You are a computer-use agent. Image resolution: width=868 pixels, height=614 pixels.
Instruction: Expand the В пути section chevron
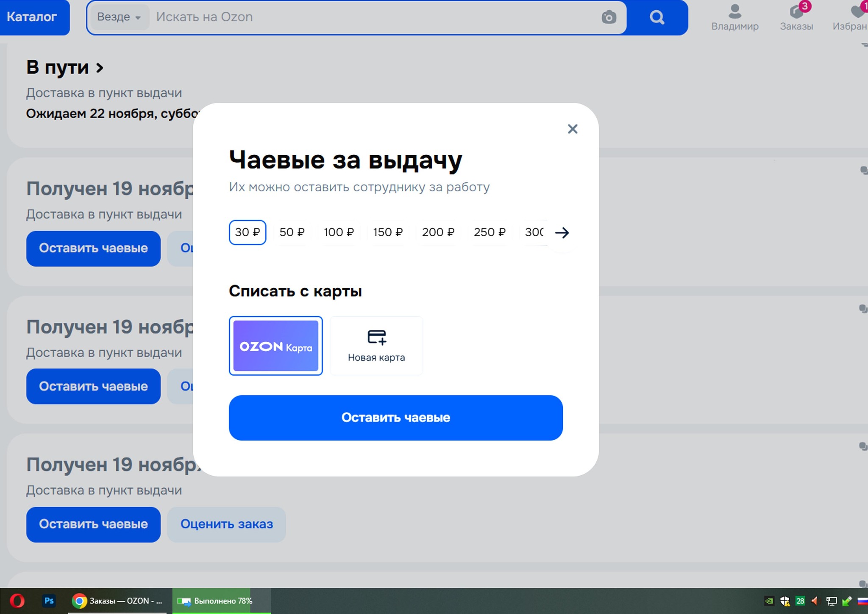[100, 68]
